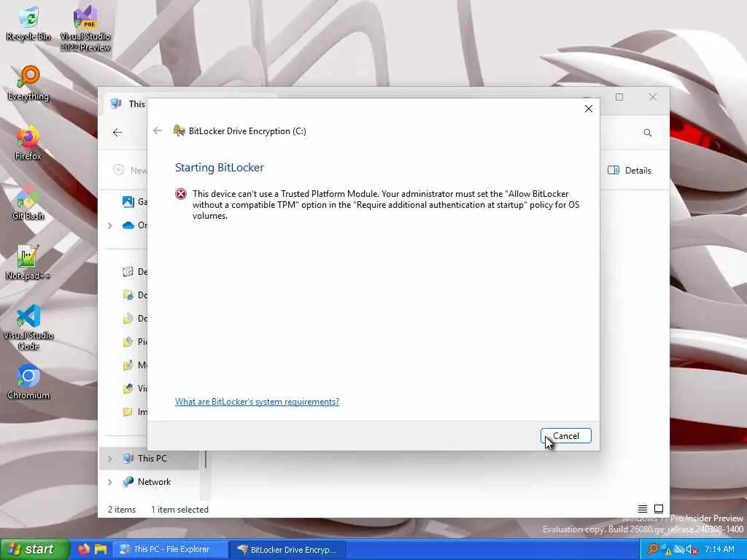
Task: Click the Everything tray icon
Action: pyautogui.click(x=653, y=549)
